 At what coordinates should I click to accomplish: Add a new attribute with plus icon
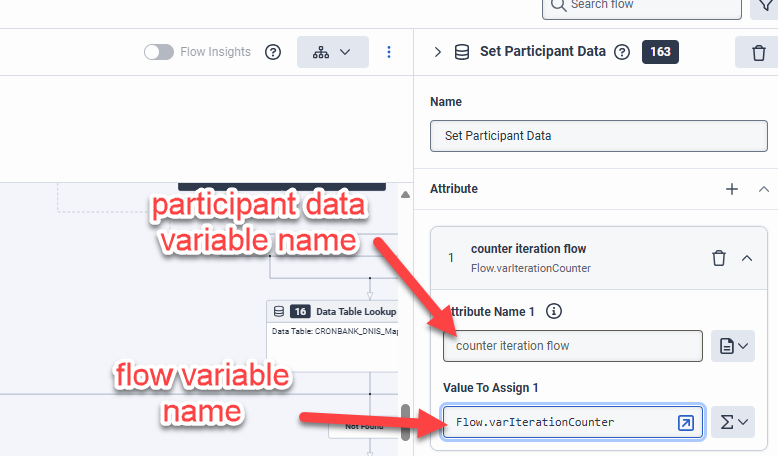pyautogui.click(x=732, y=189)
